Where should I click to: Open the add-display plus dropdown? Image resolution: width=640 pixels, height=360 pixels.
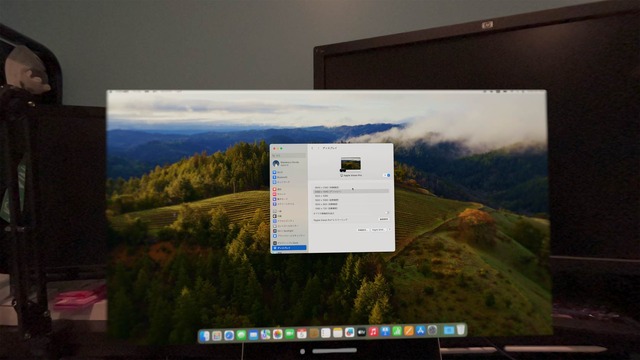click(x=387, y=176)
